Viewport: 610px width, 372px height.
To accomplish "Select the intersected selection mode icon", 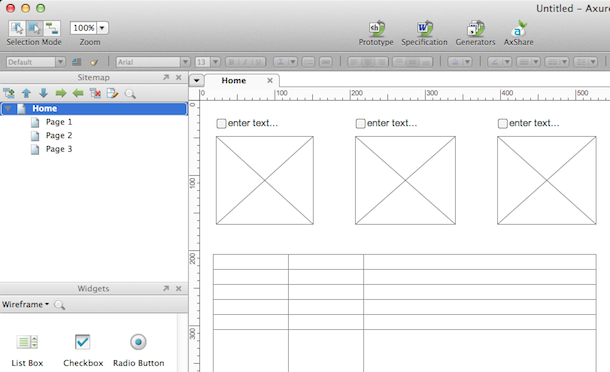I will 16,28.
